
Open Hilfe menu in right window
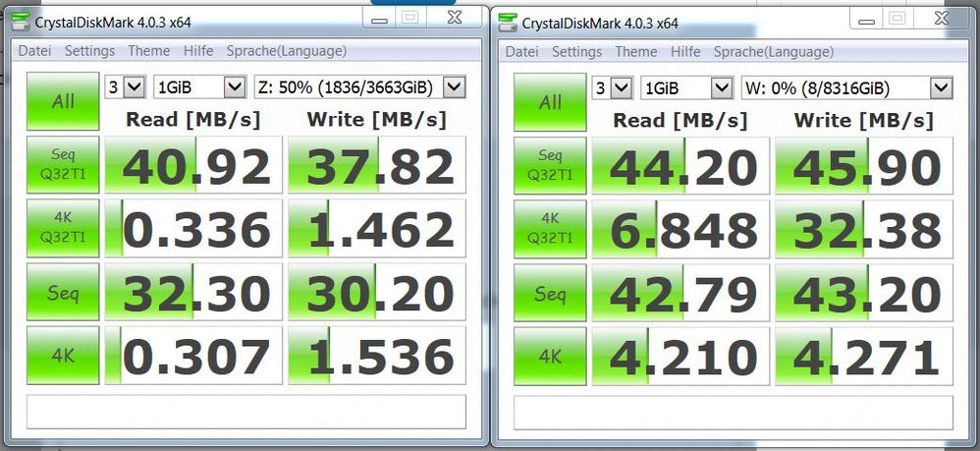[x=685, y=51]
